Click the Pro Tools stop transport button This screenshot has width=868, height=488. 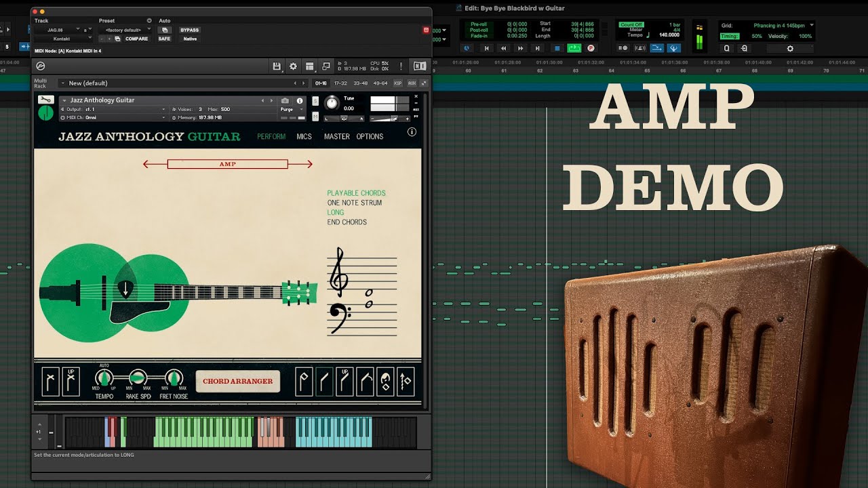pyautogui.click(x=557, y=48)
